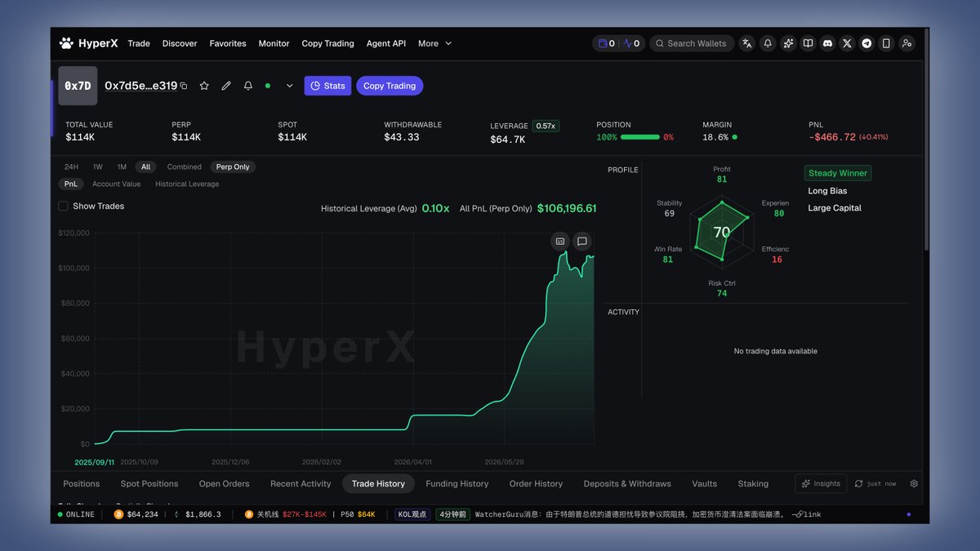
Task: Click the wallet counter icon showing 0
Action: [x=607, y=43]
